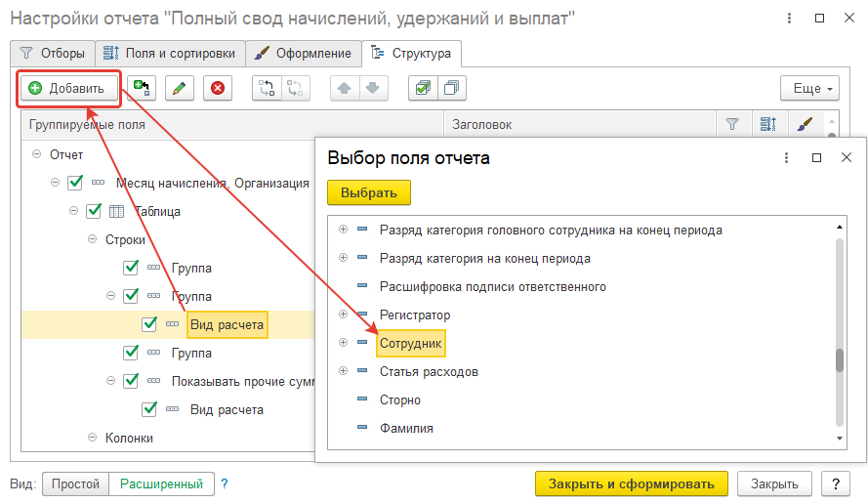
Task: Click the group fields icon in toolbar
Action: point(266,88)
